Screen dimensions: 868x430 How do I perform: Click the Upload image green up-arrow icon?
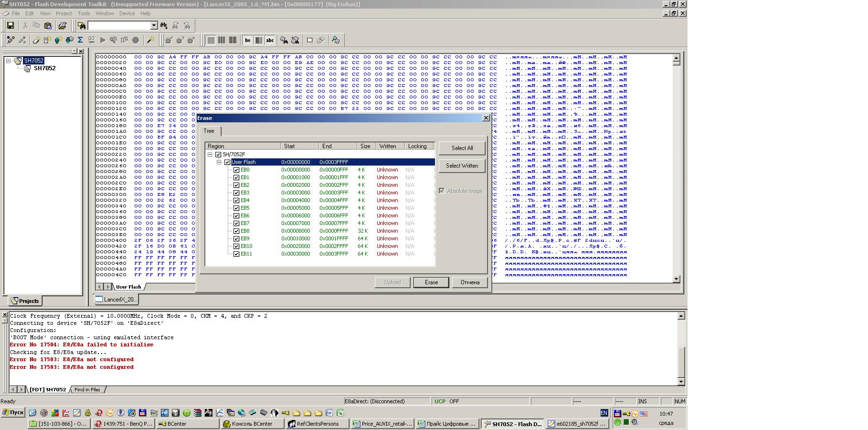(x=58, y=40)
